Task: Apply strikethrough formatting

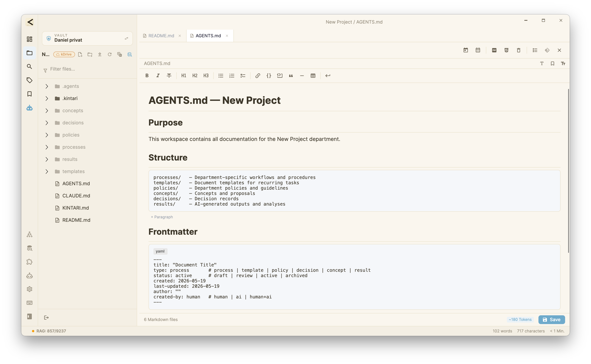Action: [x=169, y=76]
